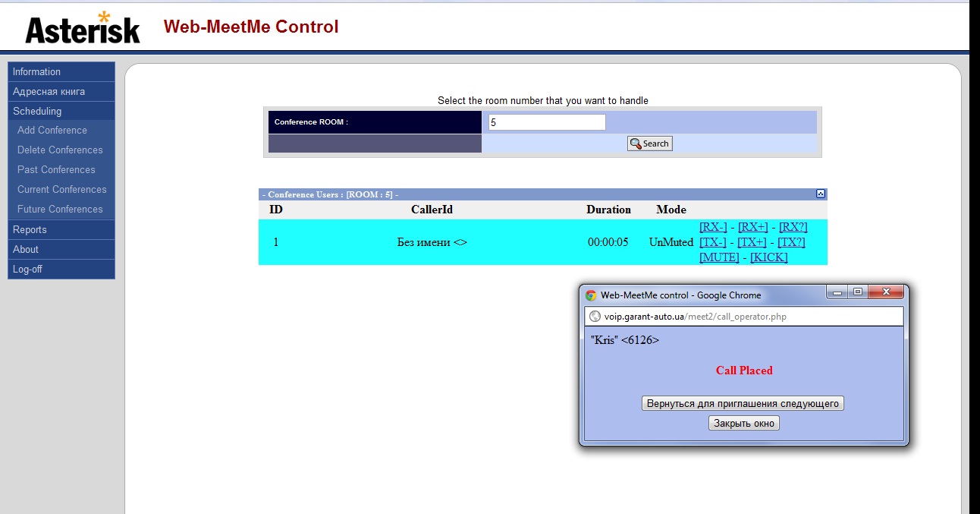980x514 pixels.
Task: Collapse the Conference Users panel icon
Action: pyautogui.click(x=820, y=194)
